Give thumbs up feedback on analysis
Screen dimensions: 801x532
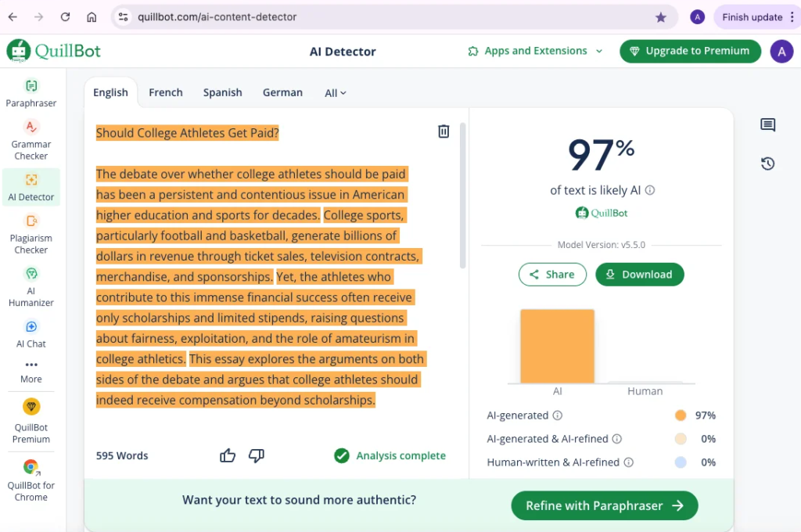(228, 455)
